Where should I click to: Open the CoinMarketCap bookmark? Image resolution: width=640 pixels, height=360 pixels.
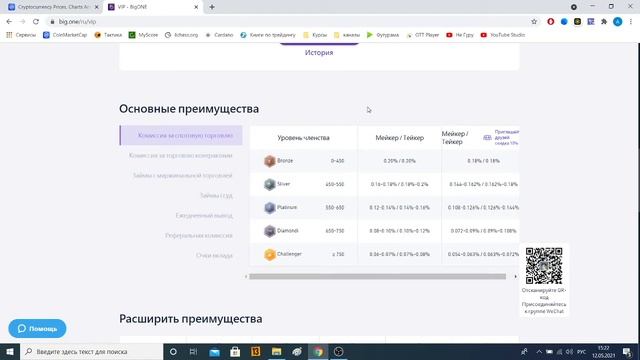tap(65, 35)
